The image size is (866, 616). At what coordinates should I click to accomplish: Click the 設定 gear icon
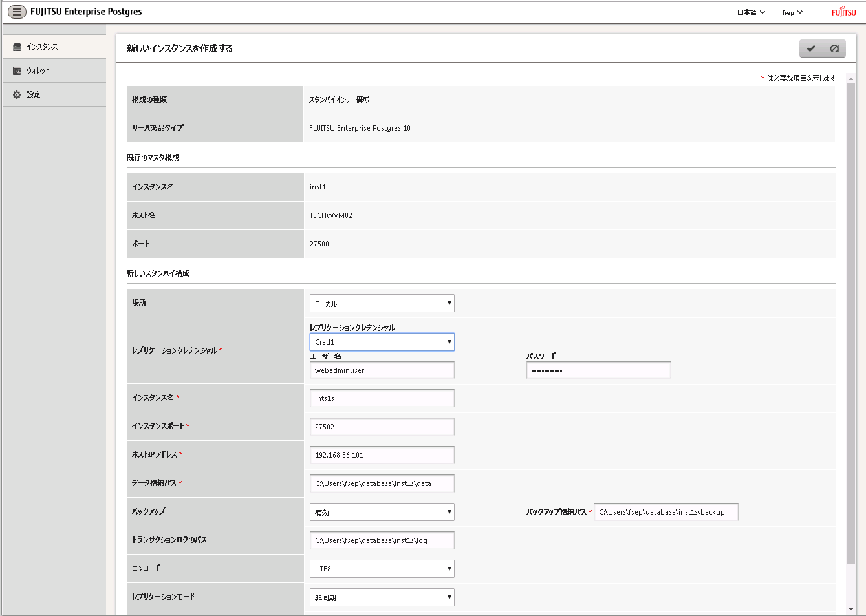[17, 94]
